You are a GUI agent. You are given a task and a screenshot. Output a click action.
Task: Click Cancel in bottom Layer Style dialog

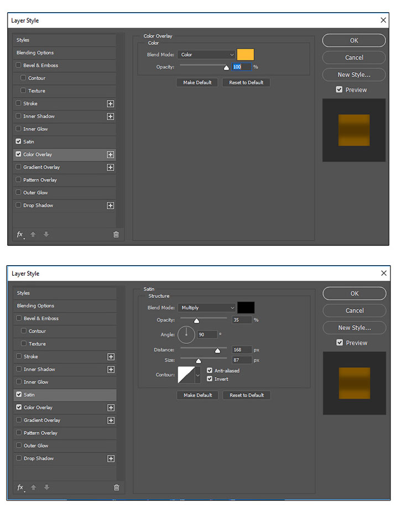tap(355, 311)
